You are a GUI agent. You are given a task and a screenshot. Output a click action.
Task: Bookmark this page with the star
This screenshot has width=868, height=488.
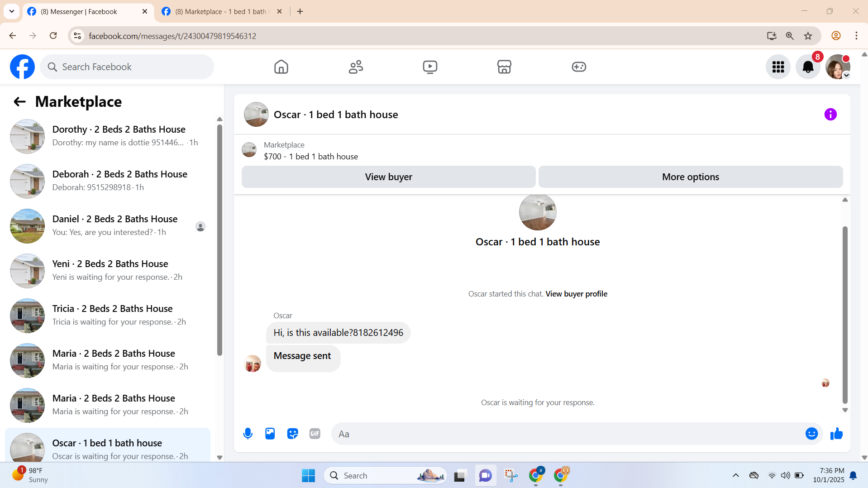pos(808,36)
